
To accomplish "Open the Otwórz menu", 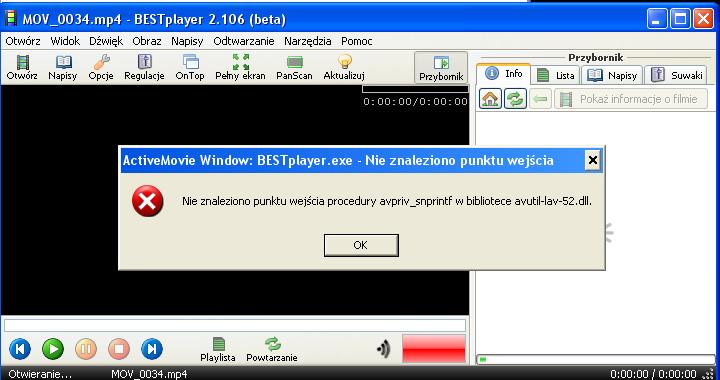I will tap(22, 41).
